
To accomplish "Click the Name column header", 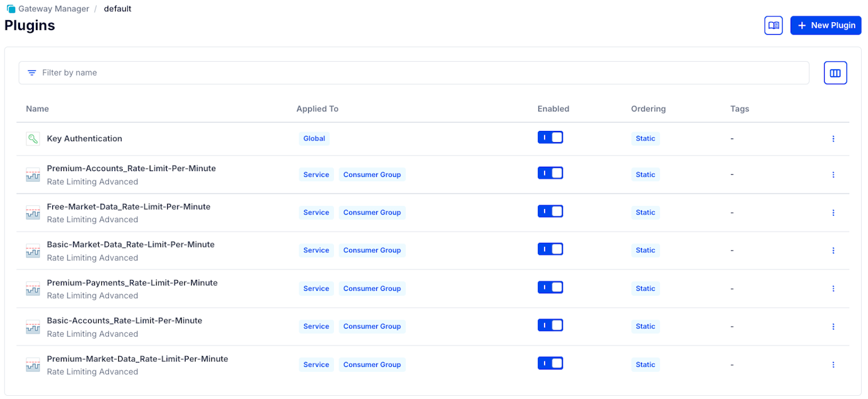I will (x=37, y=108).
